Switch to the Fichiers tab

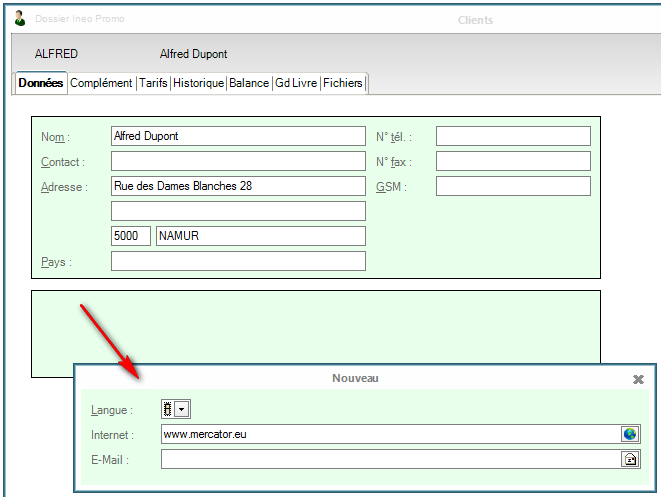(x=343, y=84)
